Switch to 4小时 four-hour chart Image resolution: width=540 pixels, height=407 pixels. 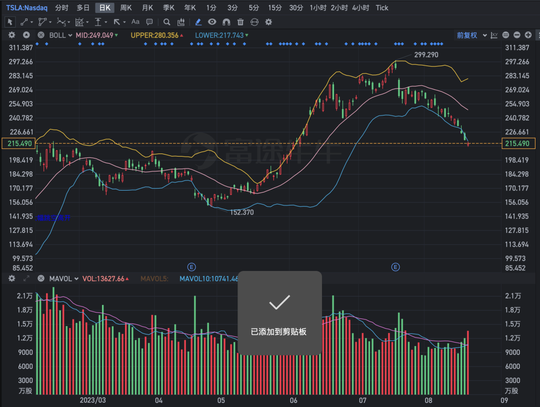[x=361, y=8]
